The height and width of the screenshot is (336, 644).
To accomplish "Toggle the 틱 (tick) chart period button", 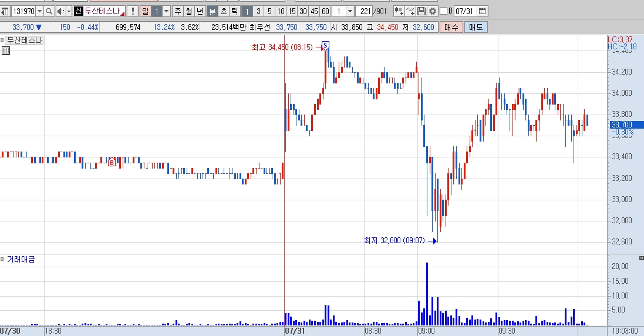I will click(234, 12).
